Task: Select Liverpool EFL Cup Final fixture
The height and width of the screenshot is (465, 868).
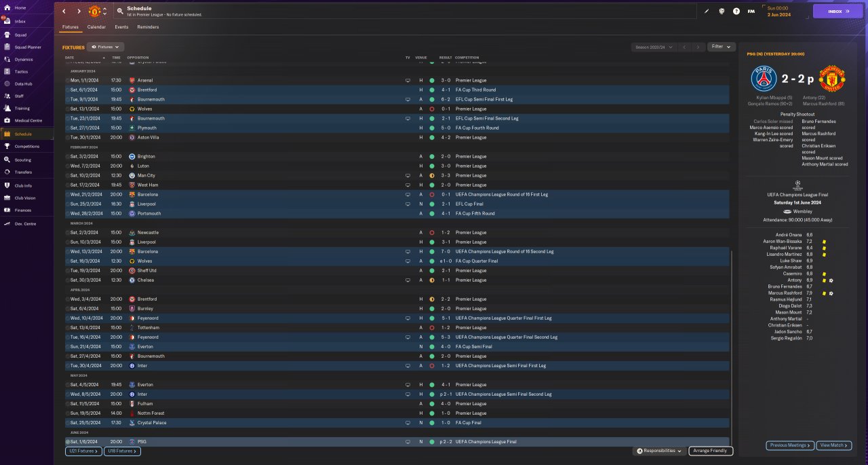Action: coord(397,204)
